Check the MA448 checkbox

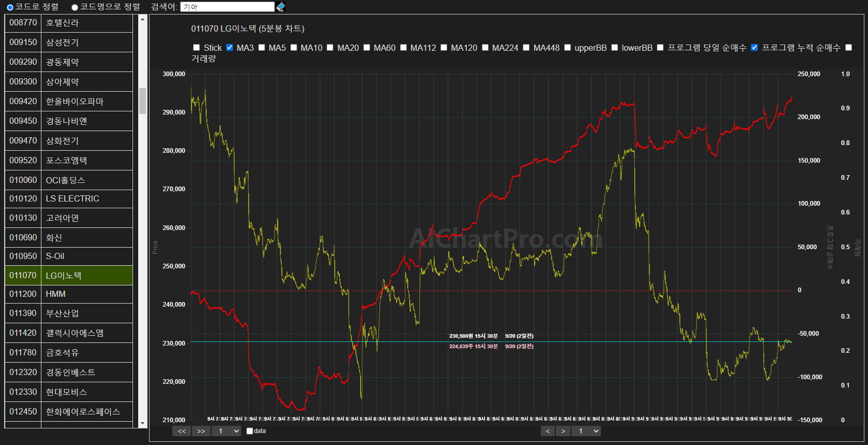526,48
